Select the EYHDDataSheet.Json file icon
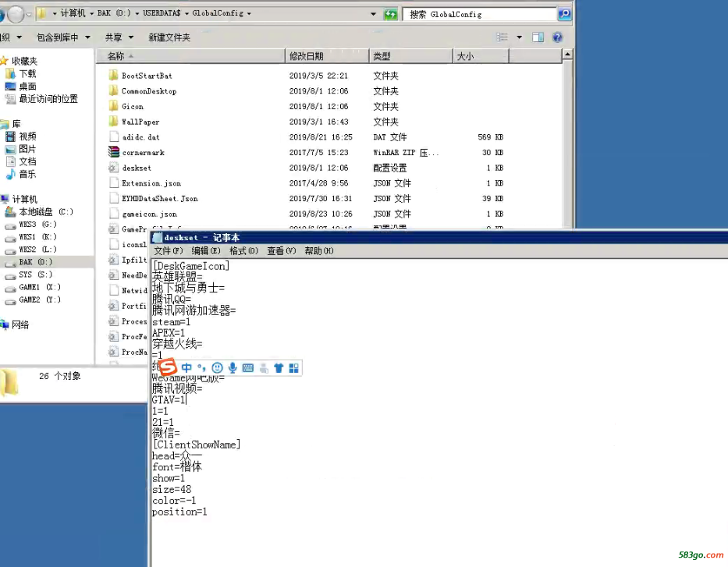728x567 pixels. [x=113, y=198]
